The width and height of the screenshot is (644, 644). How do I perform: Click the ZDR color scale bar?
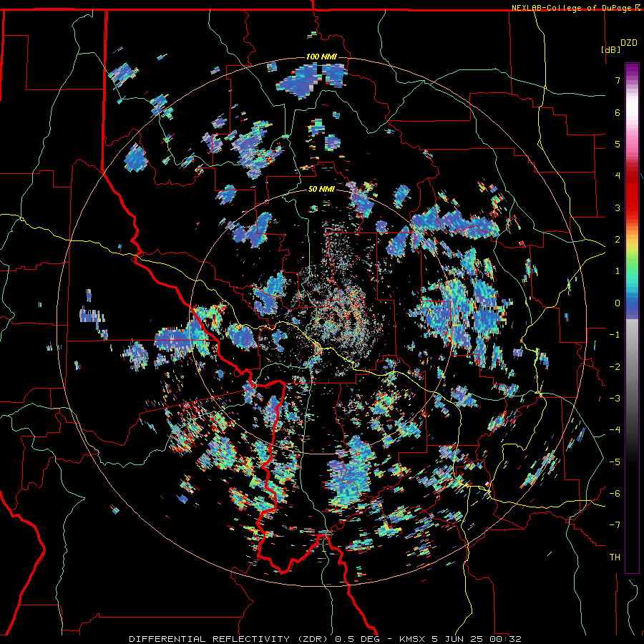click(632, 318)
